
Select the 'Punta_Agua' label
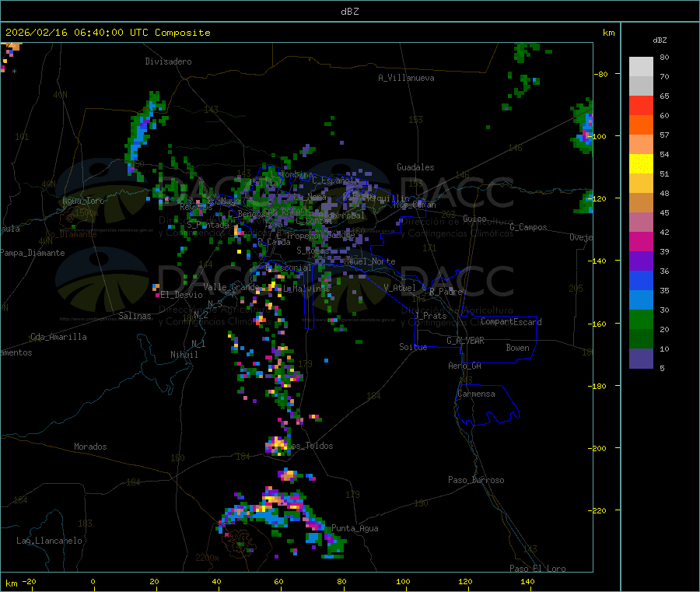355,528
